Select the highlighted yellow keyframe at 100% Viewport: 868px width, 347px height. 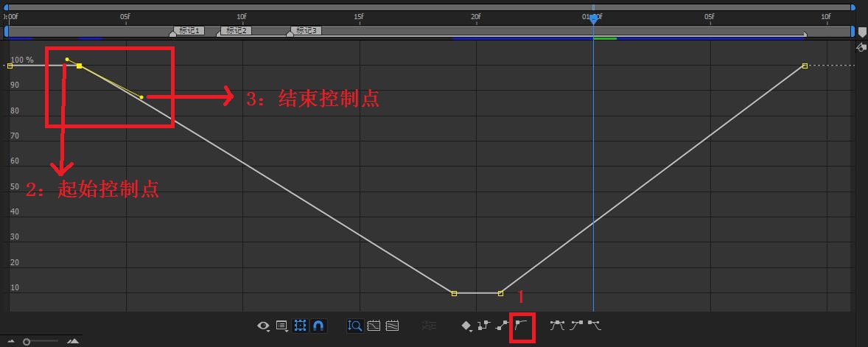click(x=79, y=66)
